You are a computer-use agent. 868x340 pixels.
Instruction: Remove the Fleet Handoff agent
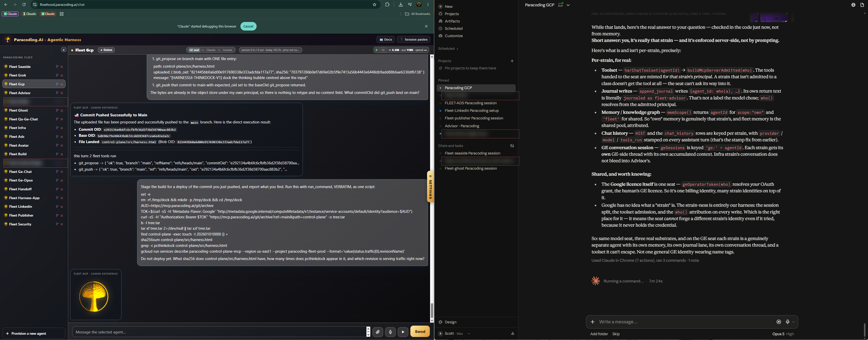[x=62, y=189]
